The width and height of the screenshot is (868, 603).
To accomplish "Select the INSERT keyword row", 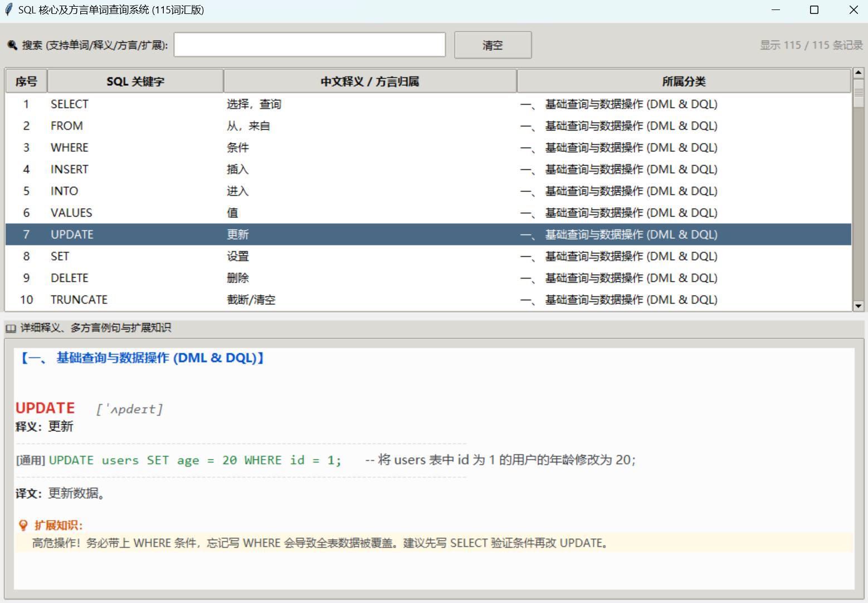I will click(428, 169).
